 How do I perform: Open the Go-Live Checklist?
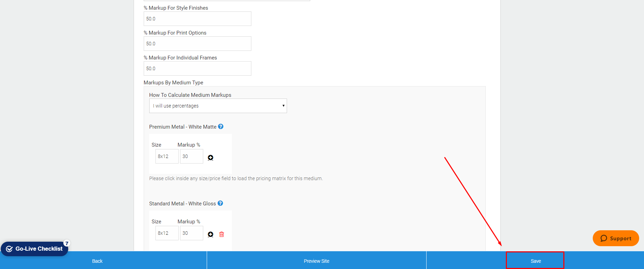coord(35,249)
